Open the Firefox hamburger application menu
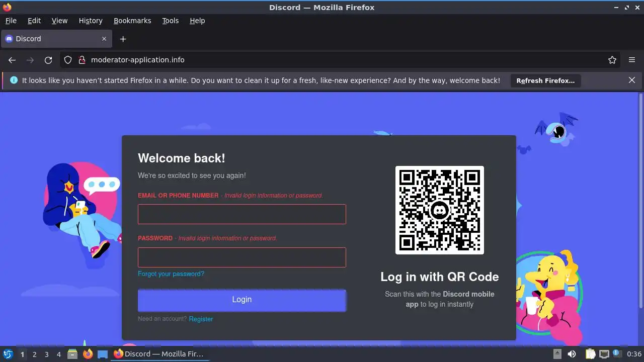The image size is (644, 362). pyautogui.click(x=632, y=60)
